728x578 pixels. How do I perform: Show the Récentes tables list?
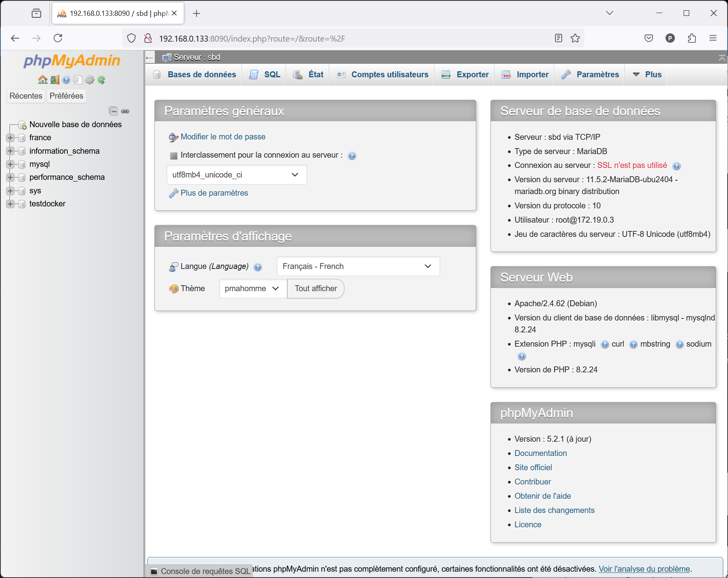(x=26, y=96)
